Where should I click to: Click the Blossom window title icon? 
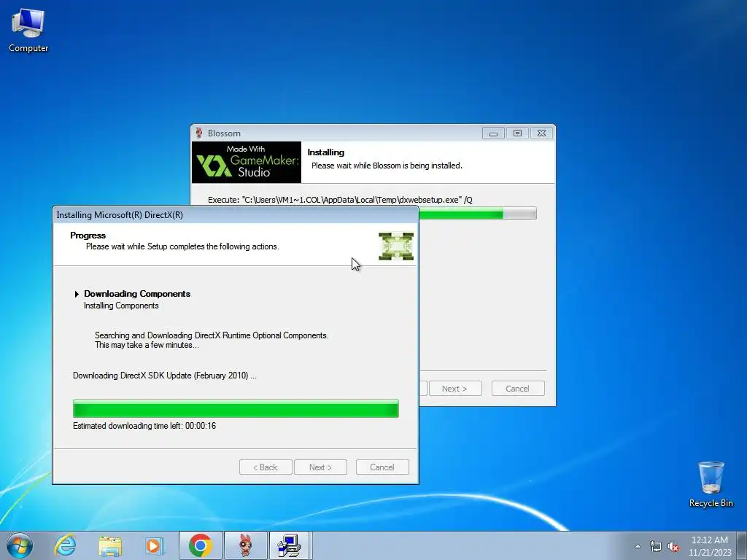[199, 133]
